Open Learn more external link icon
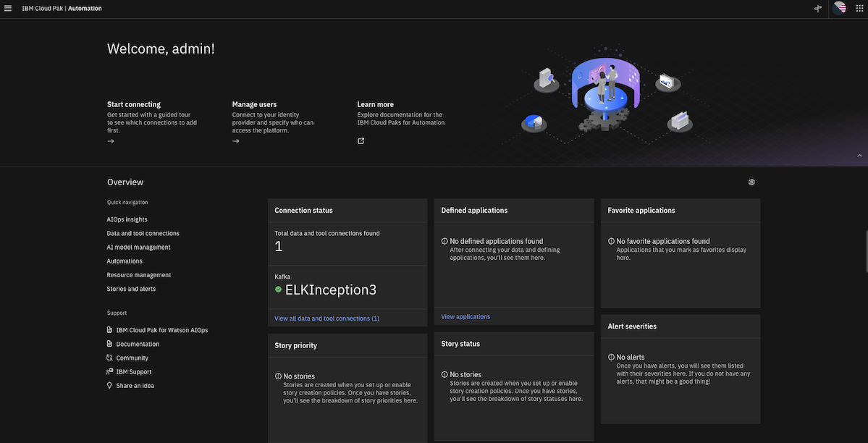 [361, 141]
